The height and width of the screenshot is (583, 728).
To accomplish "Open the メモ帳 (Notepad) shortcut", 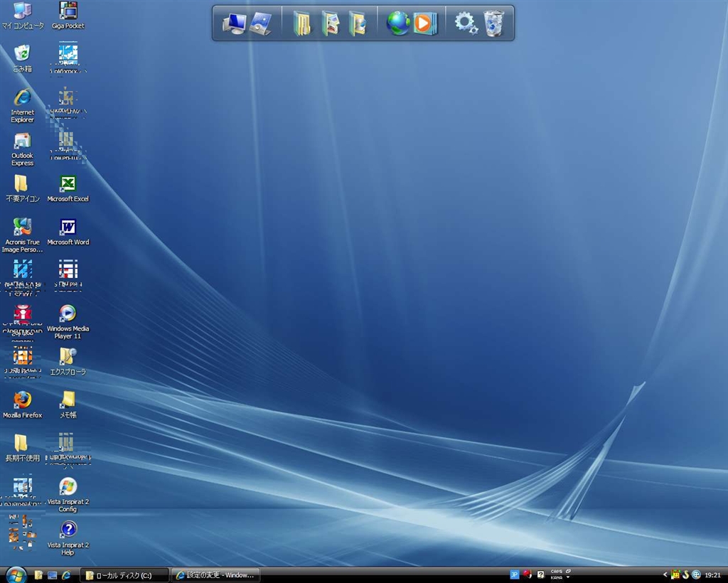I will [x=68, y=405].
